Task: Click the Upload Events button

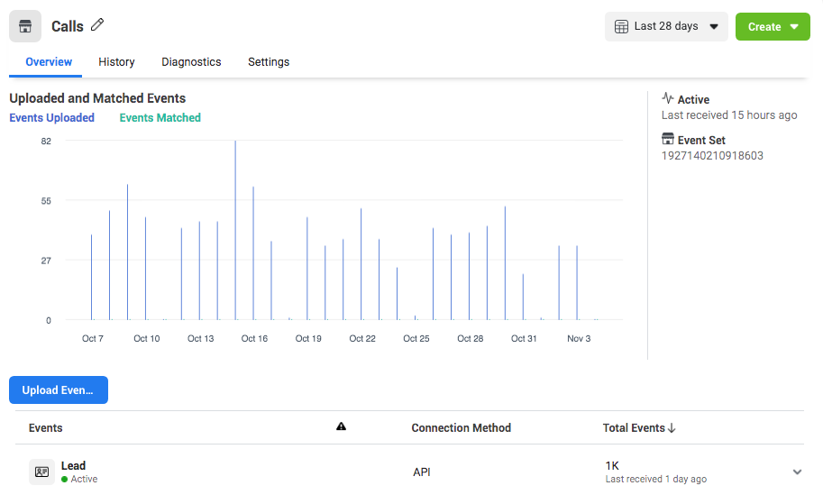Action: pos(59,390)
